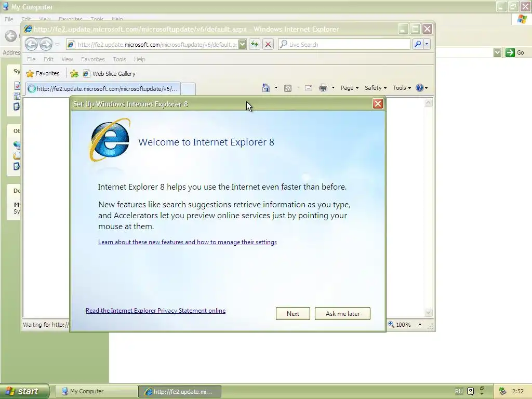This screenshot has height=399, width=532.
Task: Click the Go button in My Computer window
Action: pyautogui.click(x=515, y=52)
